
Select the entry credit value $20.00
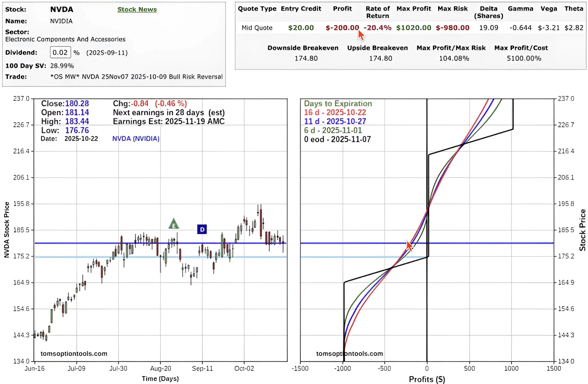point(301,28)
